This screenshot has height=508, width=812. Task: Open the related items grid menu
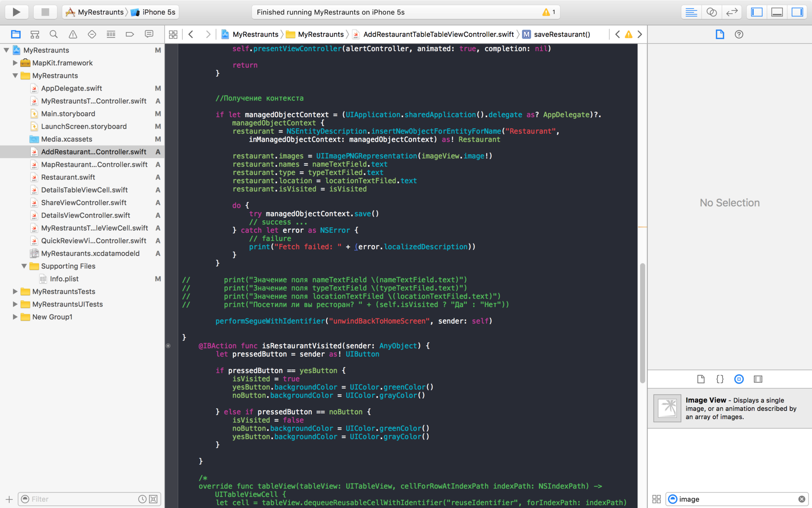(x=173, y=34)
